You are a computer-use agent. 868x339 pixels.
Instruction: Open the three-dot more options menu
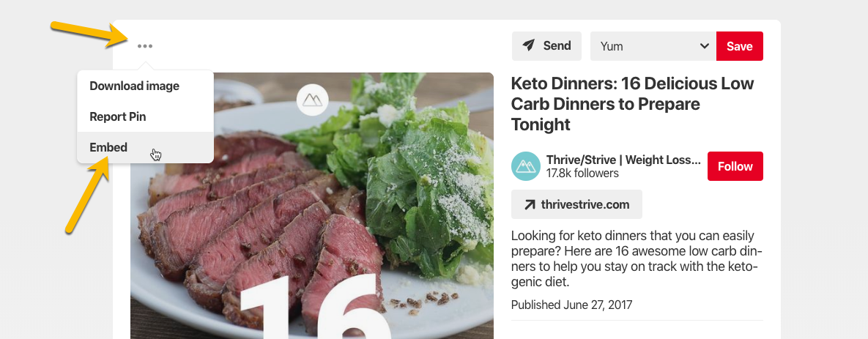[145, 46]
